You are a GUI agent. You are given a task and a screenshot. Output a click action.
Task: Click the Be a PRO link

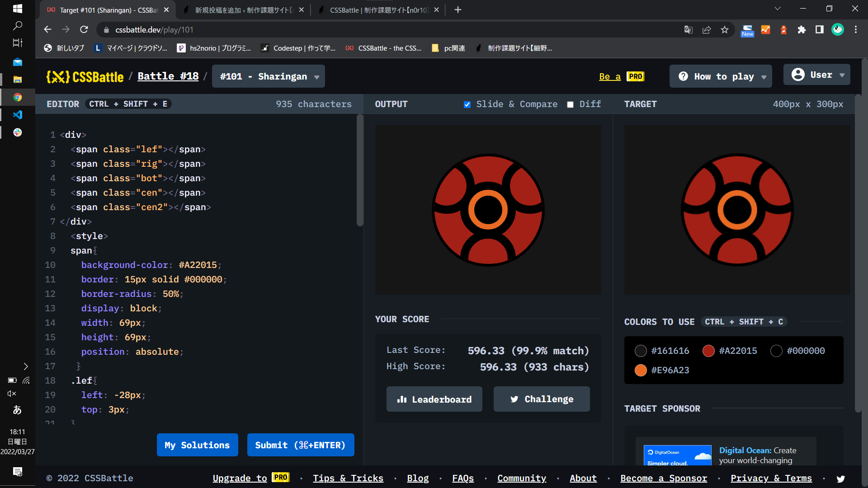[622, 77]
